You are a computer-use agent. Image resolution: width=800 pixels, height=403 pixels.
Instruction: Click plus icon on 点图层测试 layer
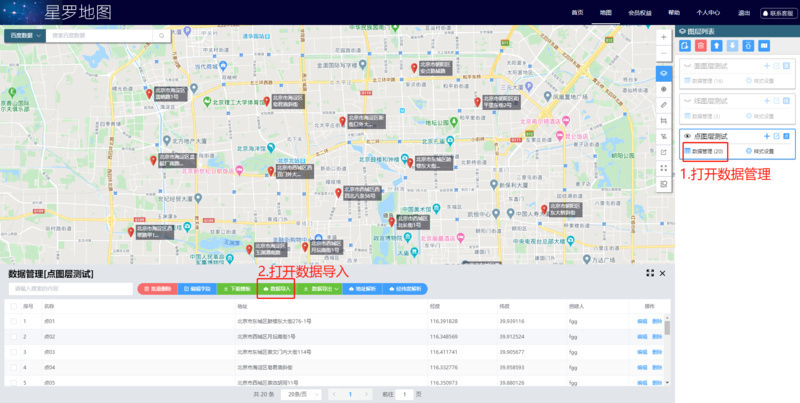(766, 136)
